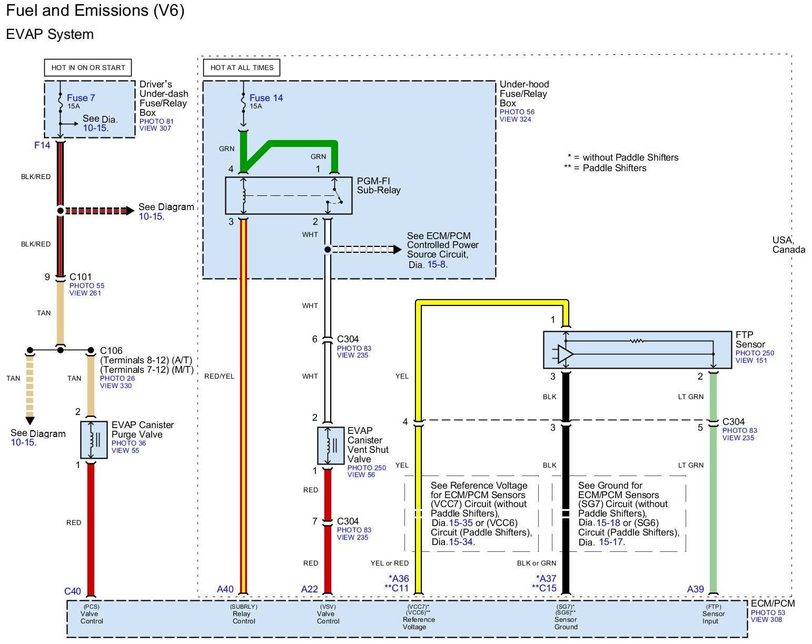
Task: Click the EVAP Canister Purge Valve solenoid symbol
Action: (94, 439)
